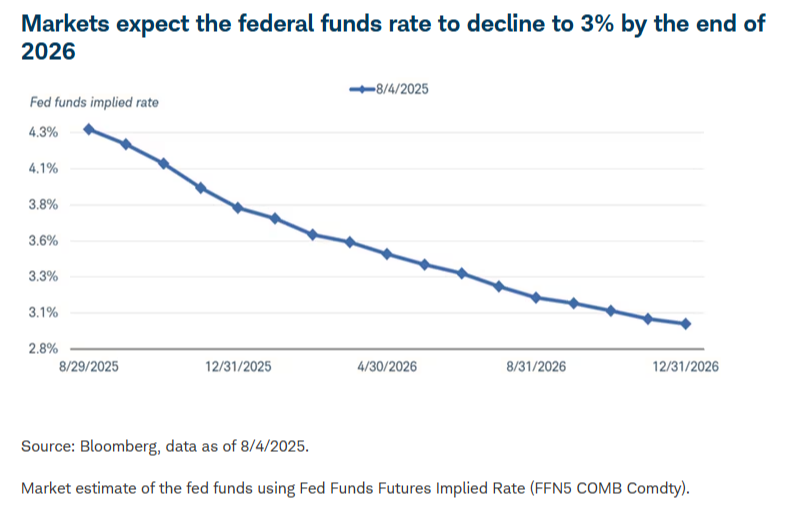Select the first data point at 8/29/2025

89,130
